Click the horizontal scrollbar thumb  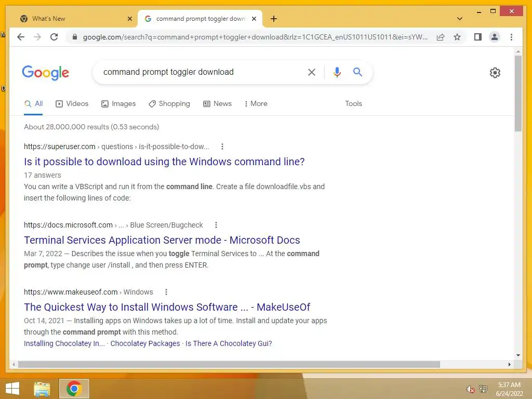pos(229,364)
